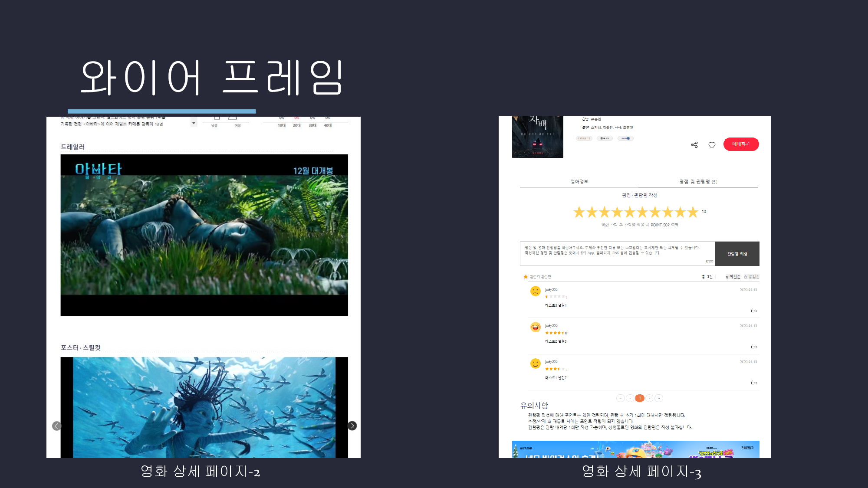Click the laughing emoji on second review

[536, 327]
